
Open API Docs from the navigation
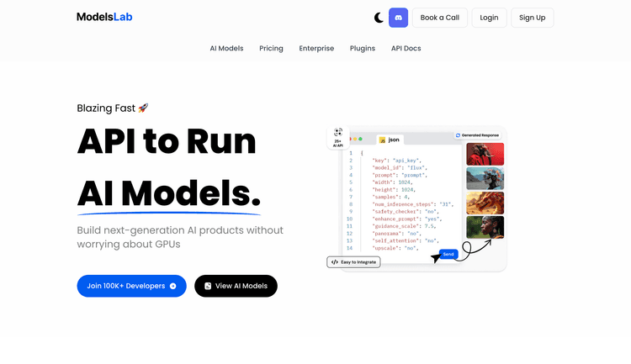click(x=406, y=48)
